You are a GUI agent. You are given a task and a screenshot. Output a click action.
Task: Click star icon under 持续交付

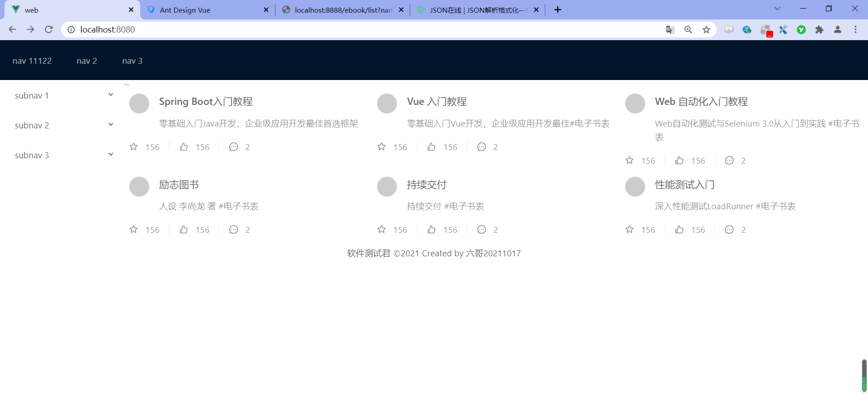click(x=382, y=229)
